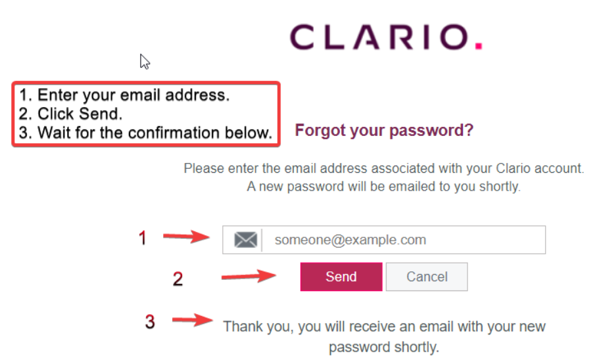
Task: Click red arrow pointing to Send button
Action: coord(248,277)
